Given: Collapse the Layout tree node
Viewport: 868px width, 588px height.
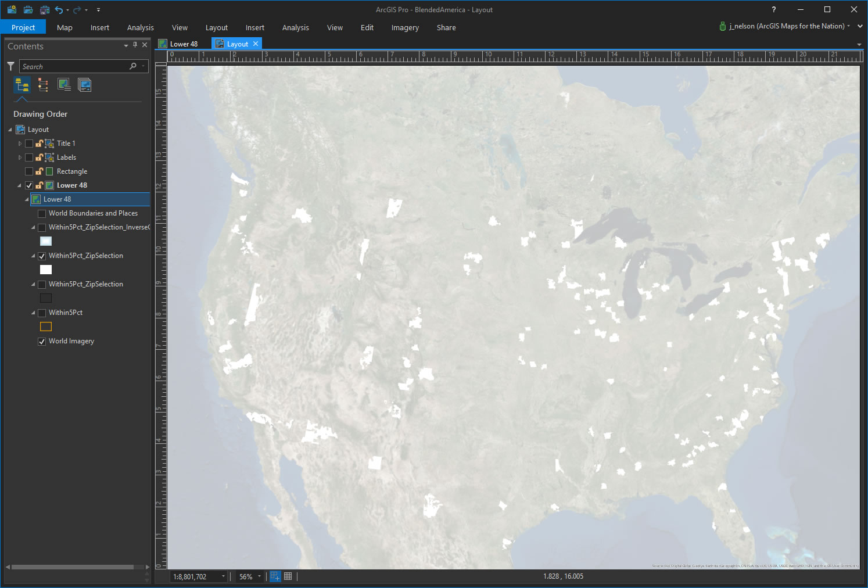Looking at the screenshot, I should (x=10, y=130).
